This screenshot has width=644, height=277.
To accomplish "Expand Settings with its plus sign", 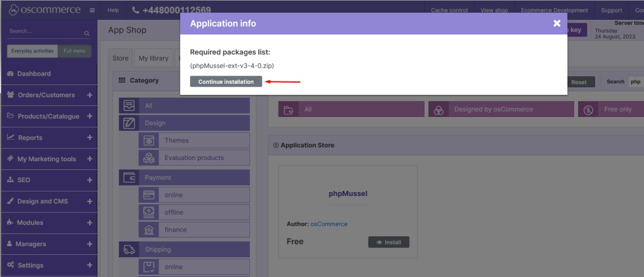I will tap(90, 265).
